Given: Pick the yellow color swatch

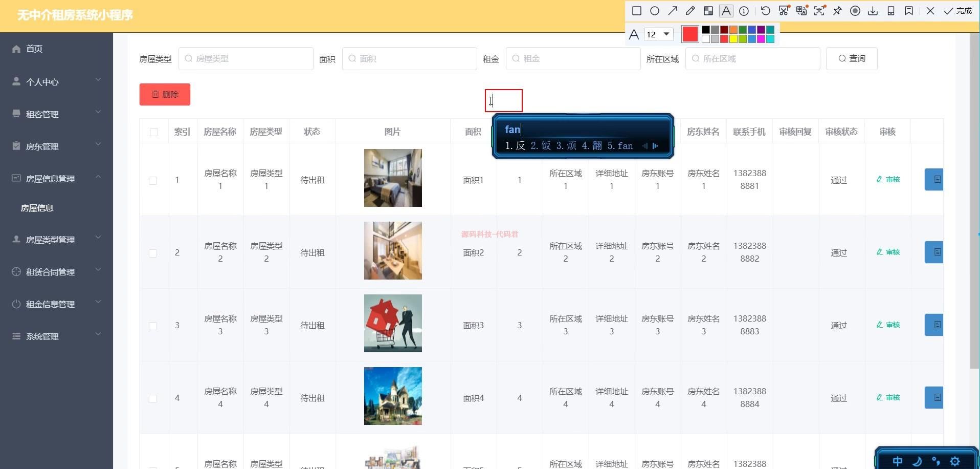Looking at the screenshot, I should [x=733, y=39].
